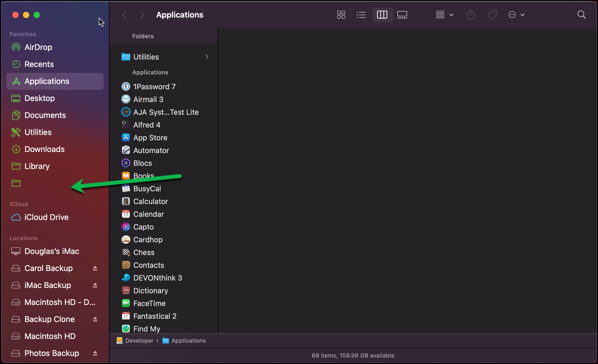Select Carol Backup in Locations

click(49, 268)
